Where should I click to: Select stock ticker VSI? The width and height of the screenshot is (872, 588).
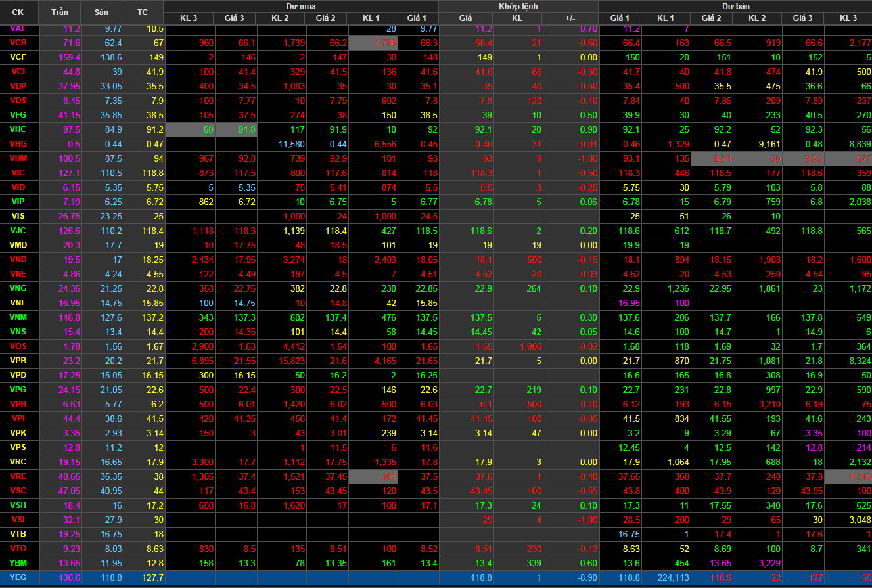[18, 520]
